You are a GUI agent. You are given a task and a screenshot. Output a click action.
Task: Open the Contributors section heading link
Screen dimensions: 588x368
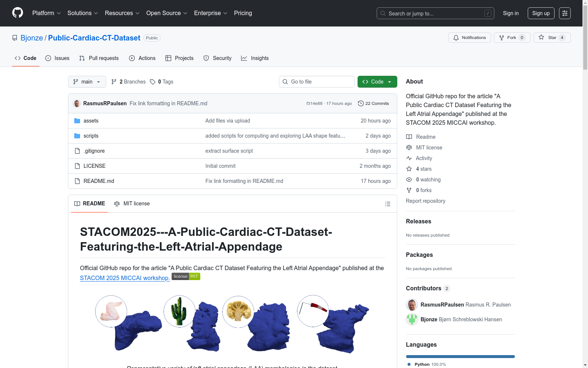click(428, 289)
